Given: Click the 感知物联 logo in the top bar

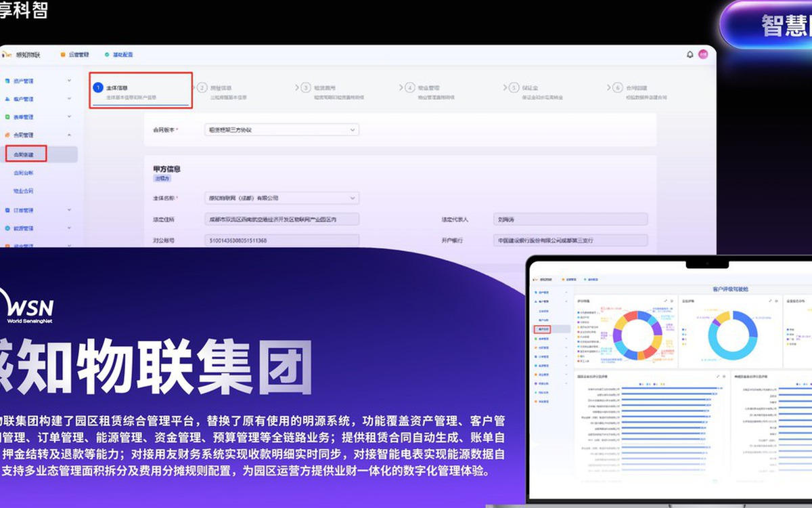Looking at the screenshot, I should 22,54.
